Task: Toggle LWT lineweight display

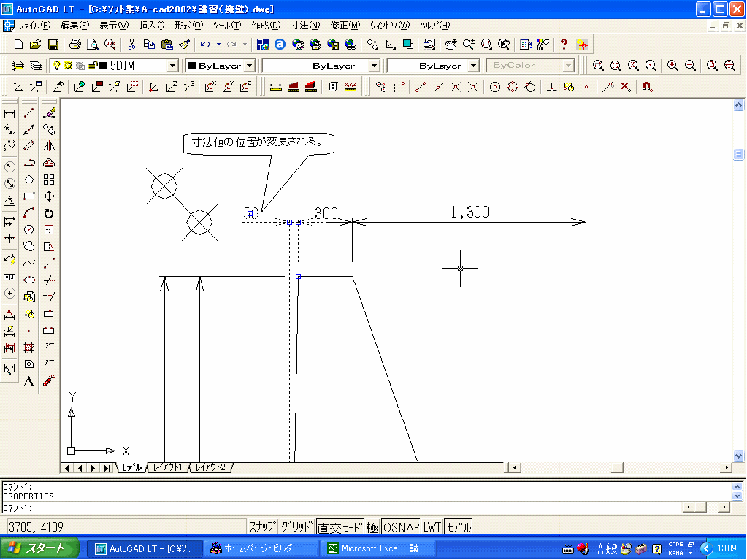Action: click(x=432, y=526)
